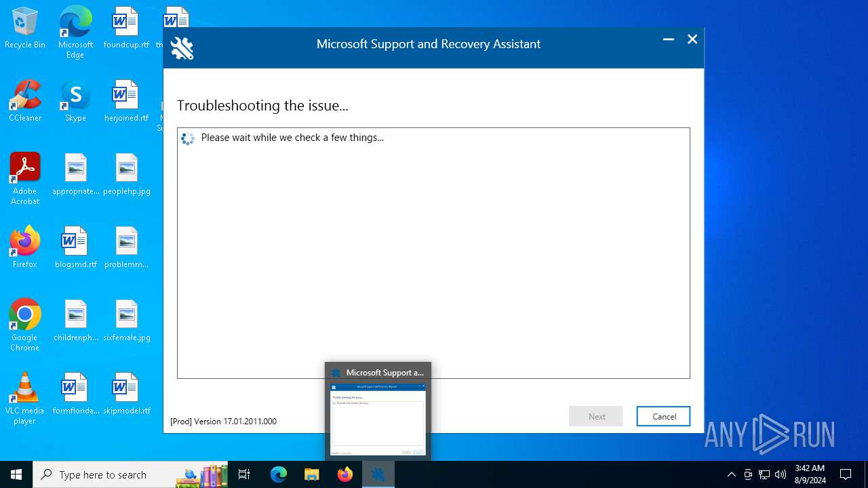Open the Action Center notifications icon

(846, 474)
